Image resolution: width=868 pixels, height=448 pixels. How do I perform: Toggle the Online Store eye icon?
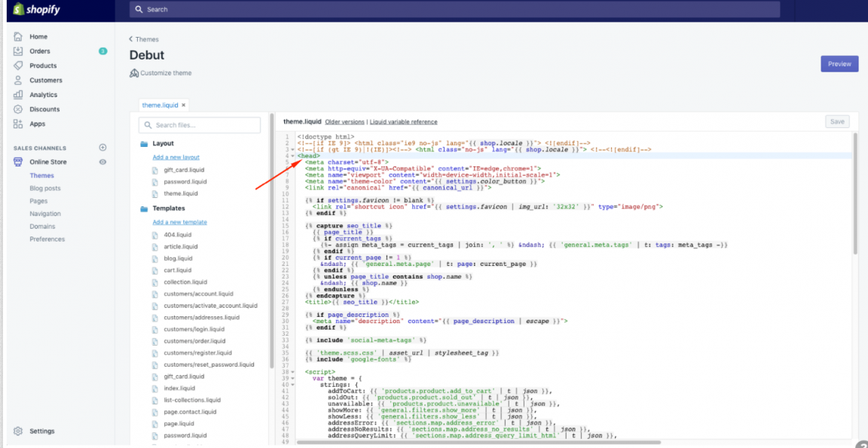(102, 162)
